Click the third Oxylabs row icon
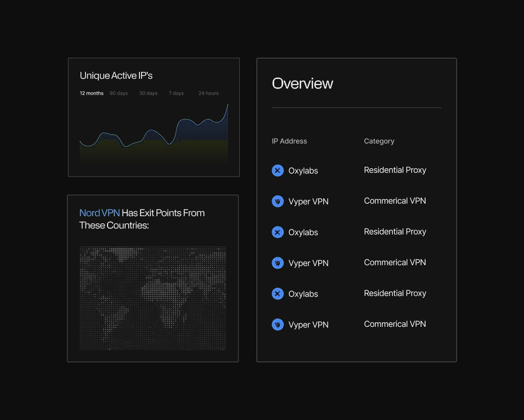Image resolution: width=524 pixels, height=420 pixels. (278, 294)
